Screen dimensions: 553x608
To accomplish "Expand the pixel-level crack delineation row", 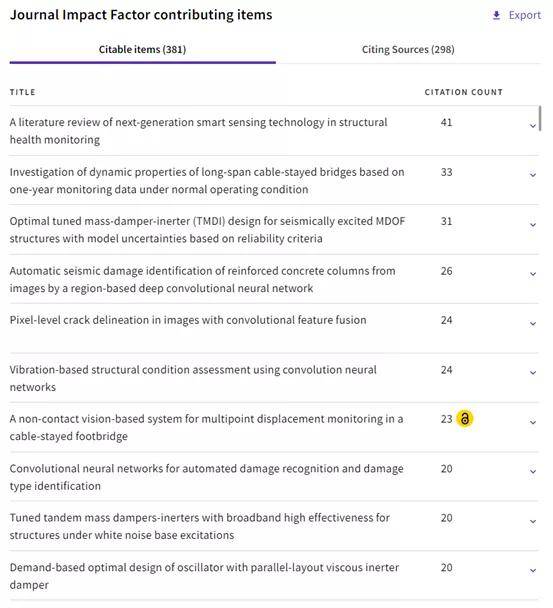I will click(533, 323).
